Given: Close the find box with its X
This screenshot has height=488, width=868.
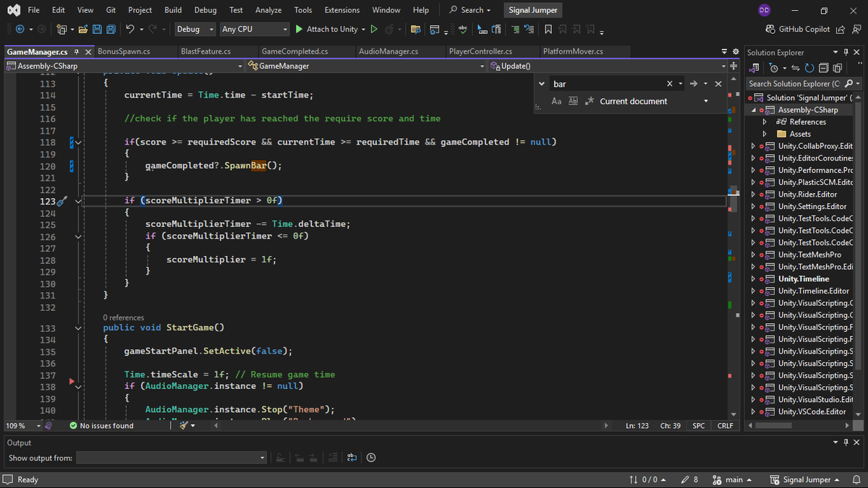Looking at the screenshot, I should pos(718,84).
